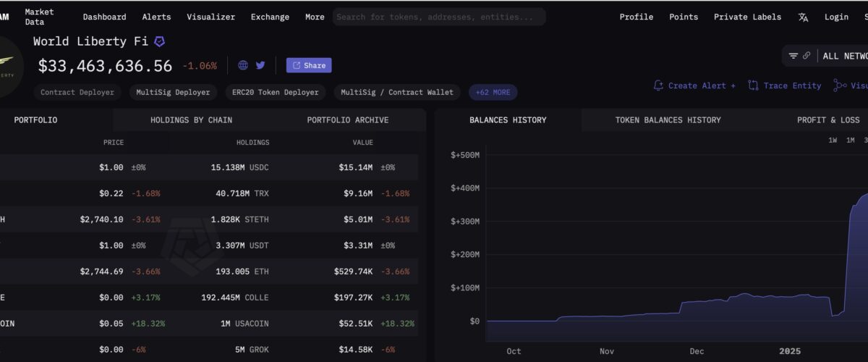
Task: Expand the More navigation menu
Action: click(315, 17)
